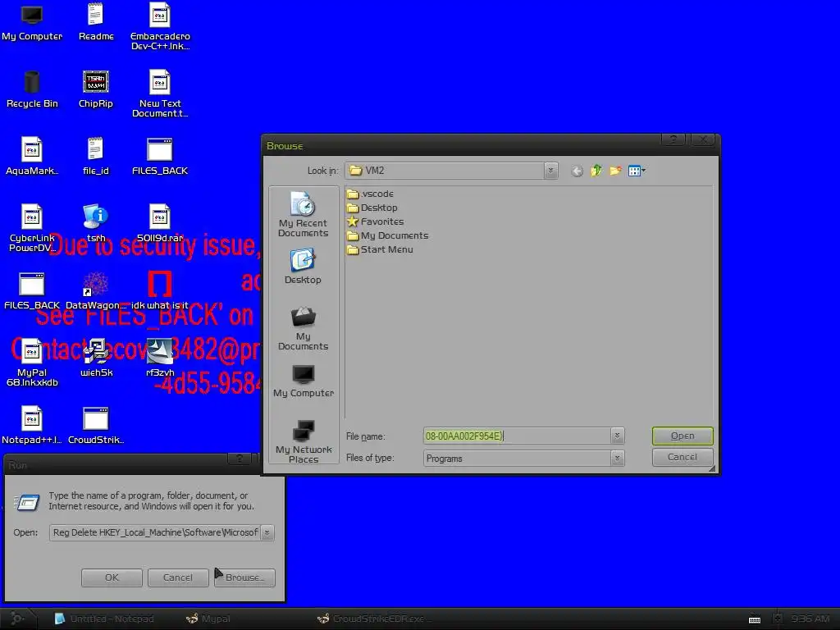Close the Browse dialog with X button
This screenshot has height=630, width=840.
pos(703,139)
